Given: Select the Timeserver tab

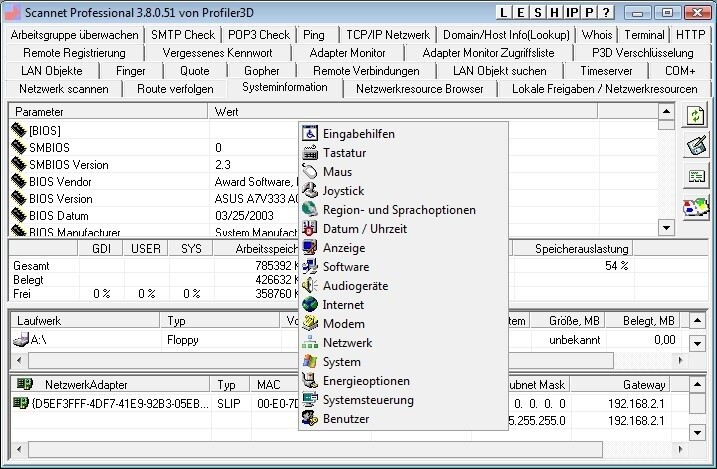Looking at the screenshot, I should coord(606,71).
